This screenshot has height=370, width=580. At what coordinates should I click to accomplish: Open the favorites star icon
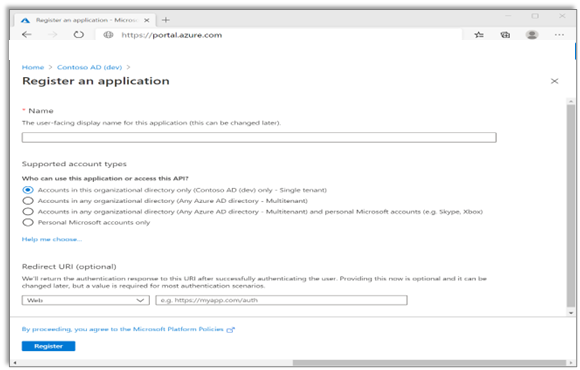pyautogui.click(x=479, y=35)
